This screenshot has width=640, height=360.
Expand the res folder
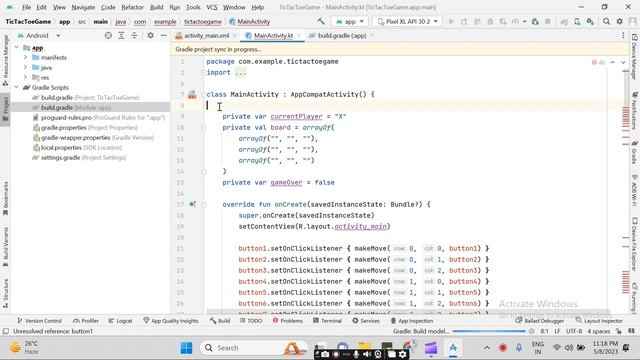click(26, 77)
